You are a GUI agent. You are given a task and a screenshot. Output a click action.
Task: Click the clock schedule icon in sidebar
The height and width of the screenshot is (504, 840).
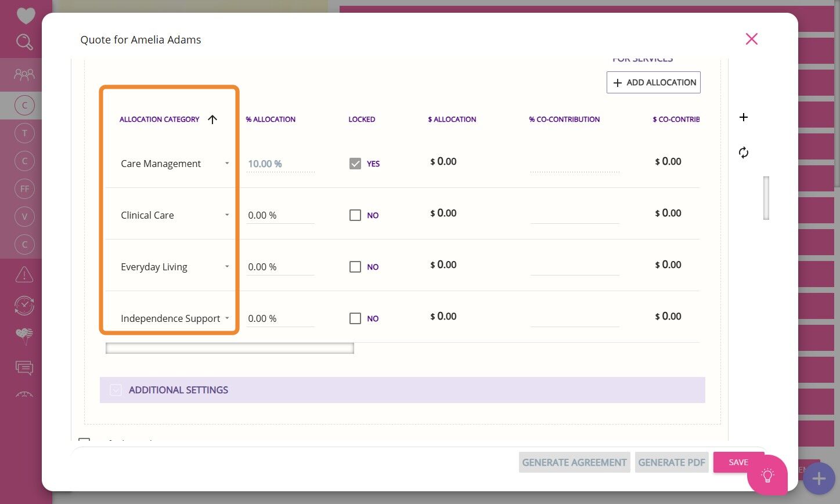tap(24, 305)
